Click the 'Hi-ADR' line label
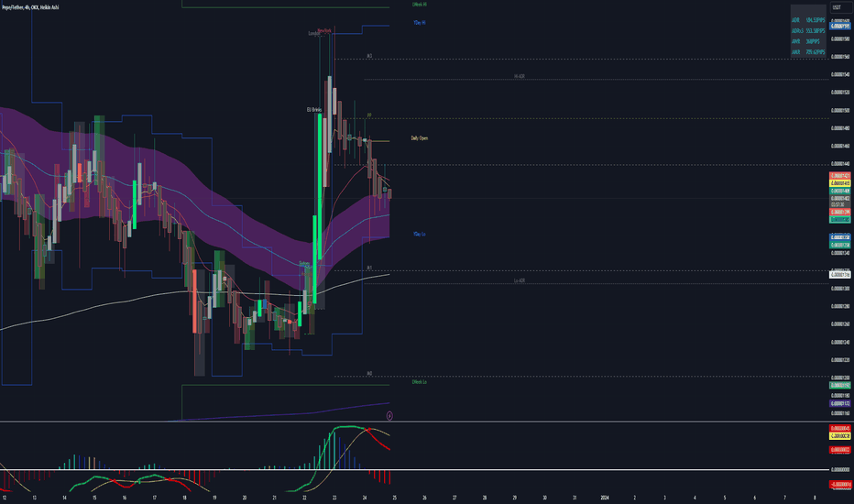 pos(519,76)
